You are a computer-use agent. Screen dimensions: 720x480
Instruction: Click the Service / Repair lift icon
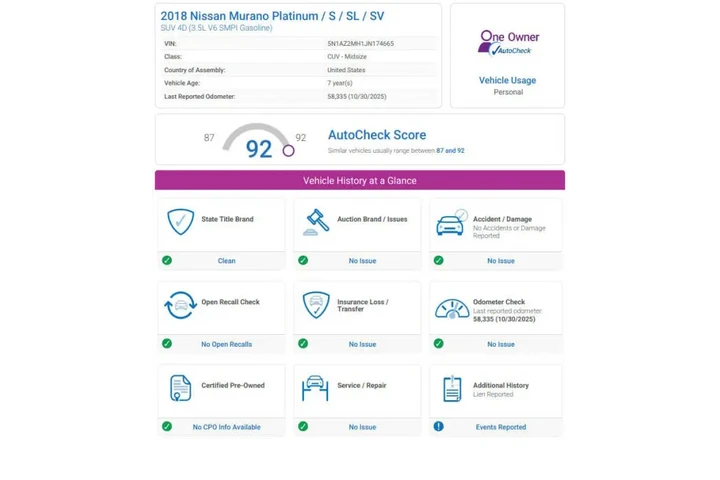coord(316,388)
